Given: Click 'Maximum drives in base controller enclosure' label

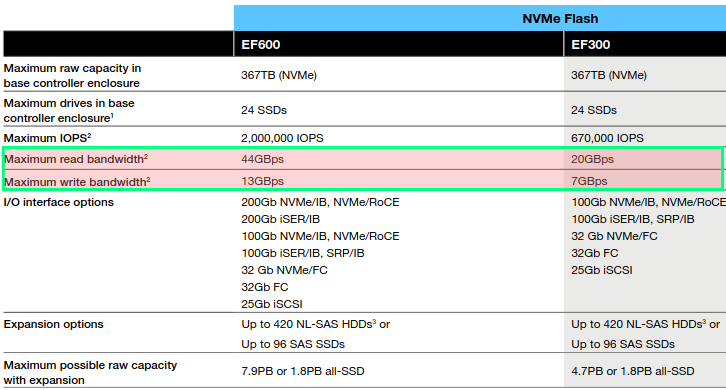Looking at the screenshot, I should tap(69, 110).
